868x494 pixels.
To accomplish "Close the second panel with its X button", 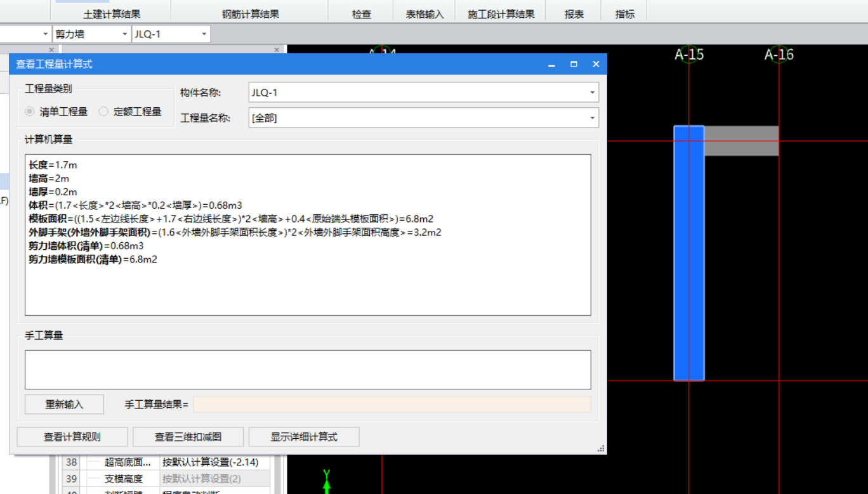I will point(277,49).
